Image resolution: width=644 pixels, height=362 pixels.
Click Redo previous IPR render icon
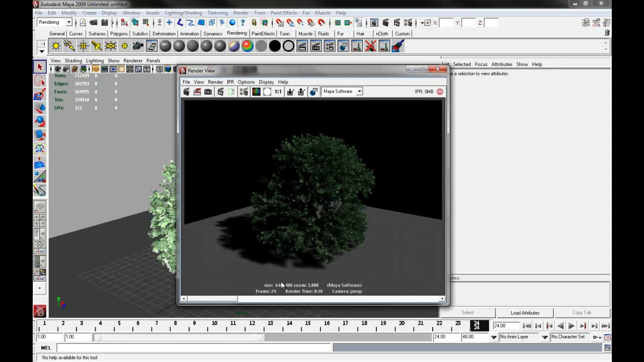[x=220, y=92]
